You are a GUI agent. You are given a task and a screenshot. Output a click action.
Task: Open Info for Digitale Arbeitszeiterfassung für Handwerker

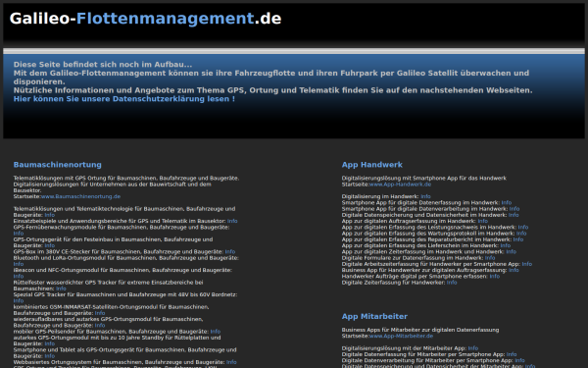tap(527, 264)
